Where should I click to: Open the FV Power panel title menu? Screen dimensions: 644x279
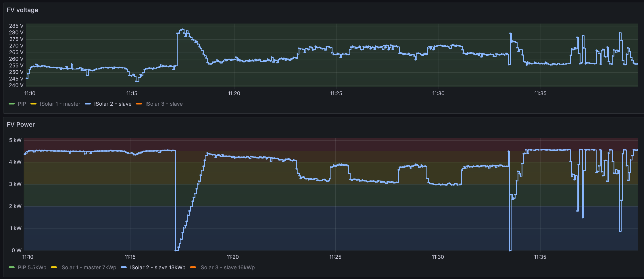tap(21, 125)
